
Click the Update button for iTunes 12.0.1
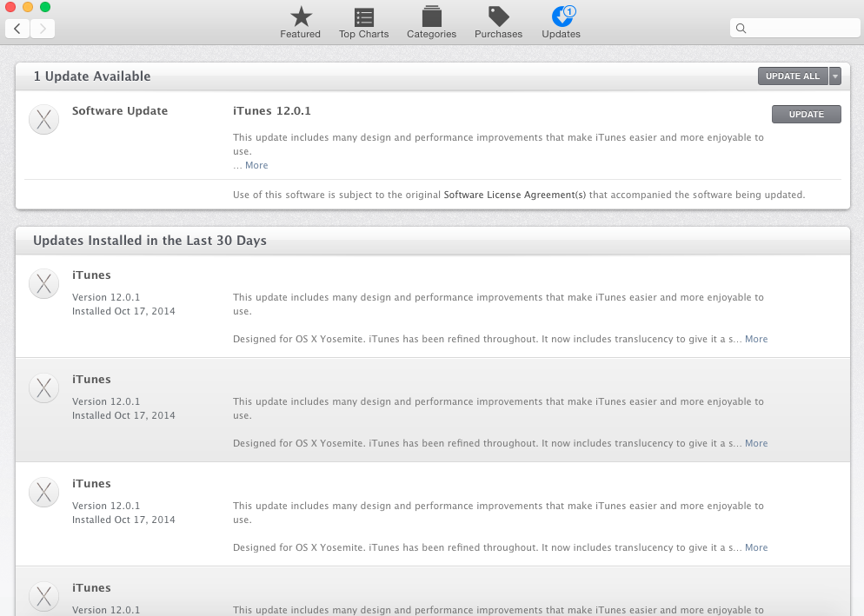coord(806,114)
